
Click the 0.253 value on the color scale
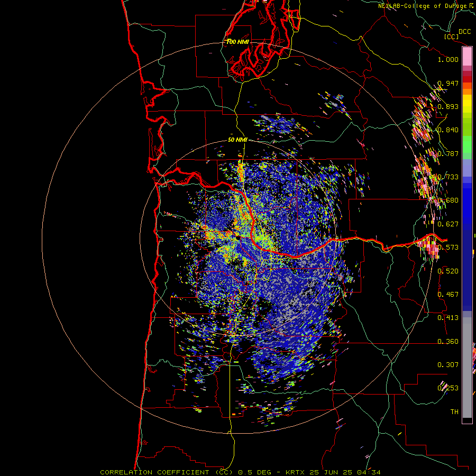click(448, 388)
